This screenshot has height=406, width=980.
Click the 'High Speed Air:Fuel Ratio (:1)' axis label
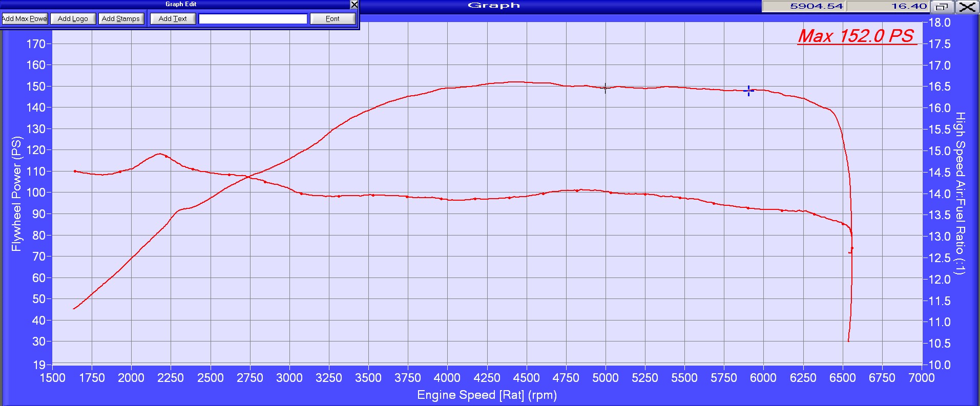[960, 194]
